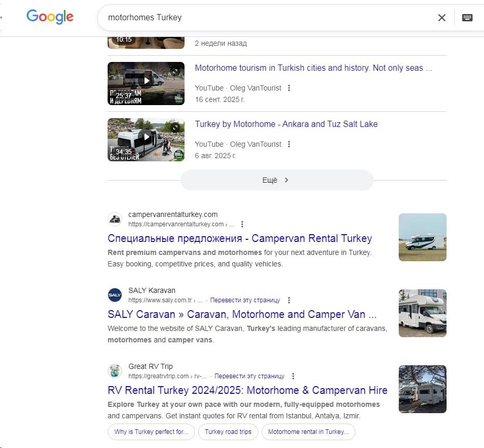Open the SALY Caravan result title link

click(x=242, y=314)
